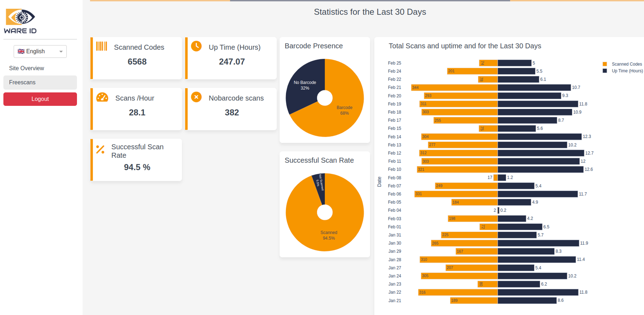Screen dimensions: 644x315
Task: Click the percent icon on Successful Scan Rate
Action: (x=100, y=149)
